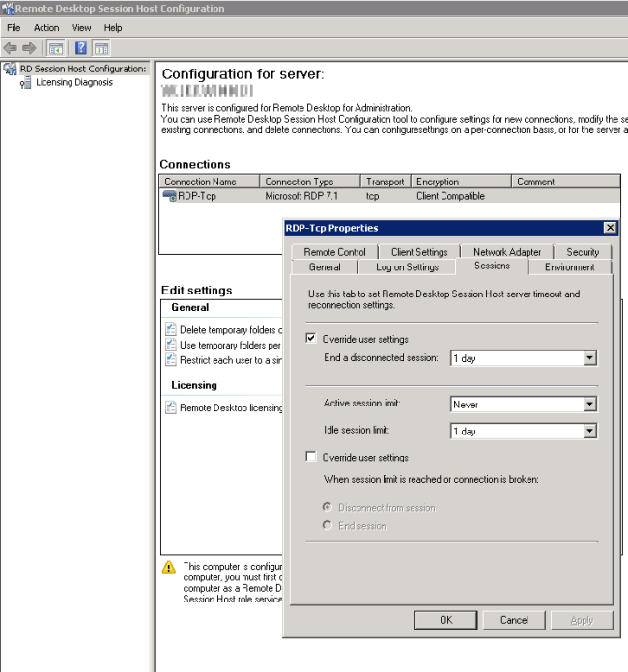Viewport: 628px width, 672px height.
Task: Click Client Compatible encryption cell
Action: (450, 196)
